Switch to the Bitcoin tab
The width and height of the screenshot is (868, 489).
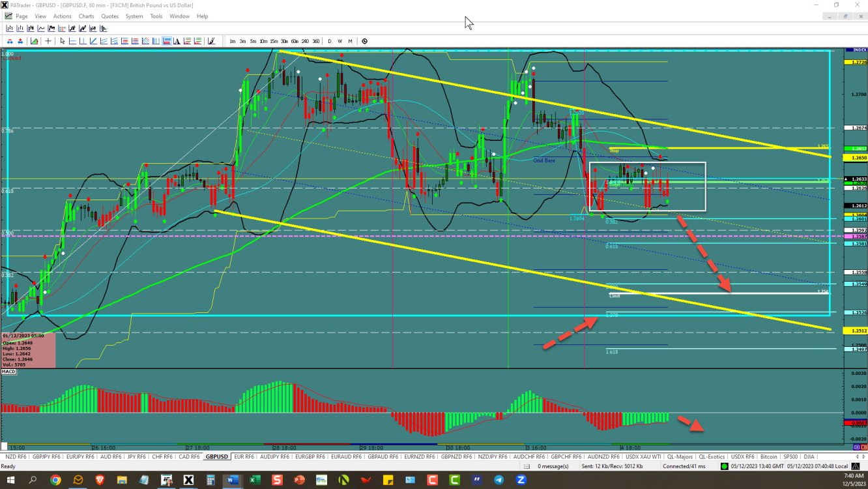coord(770,456)
